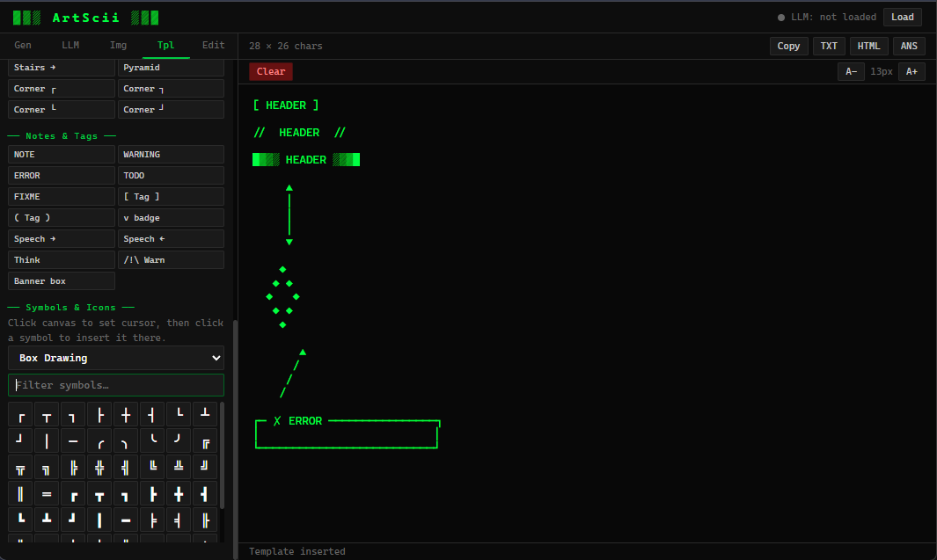Viewport: 937px width, 560px height.
Task: Insert the light right-tee ┤ symbol
Action: pyautogui.click(x=152, y=414)
